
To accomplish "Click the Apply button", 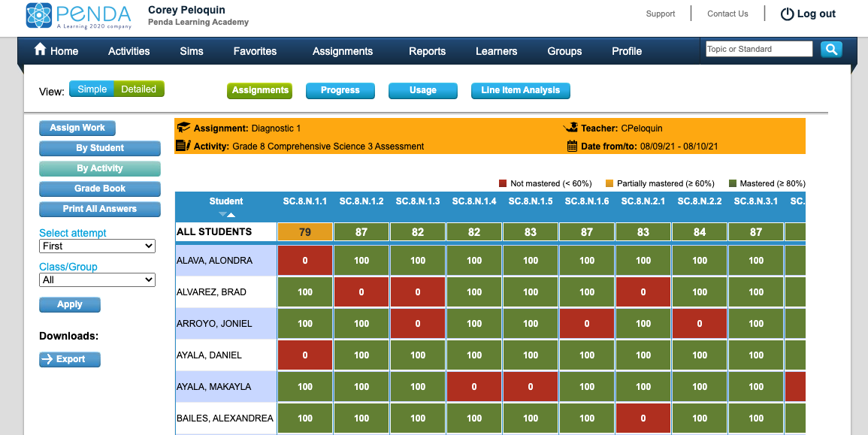I will (x=70, y=304).
